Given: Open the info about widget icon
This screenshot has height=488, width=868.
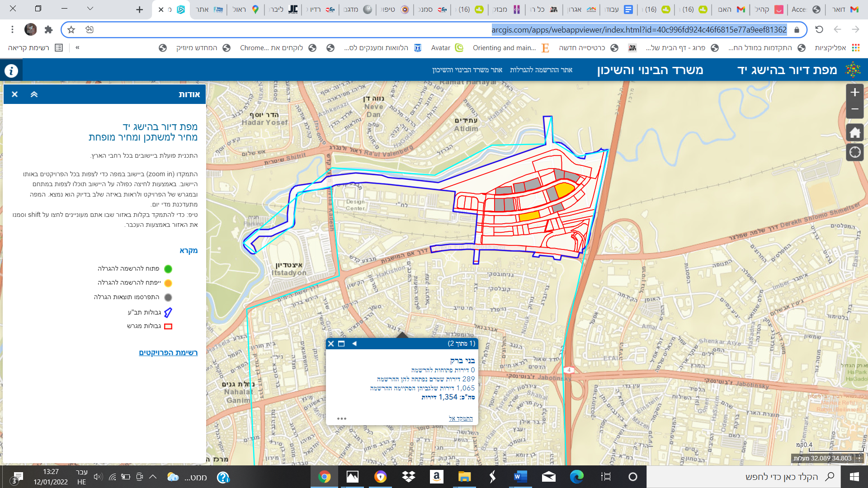Looking at the screenshot, I should [11, 70].
